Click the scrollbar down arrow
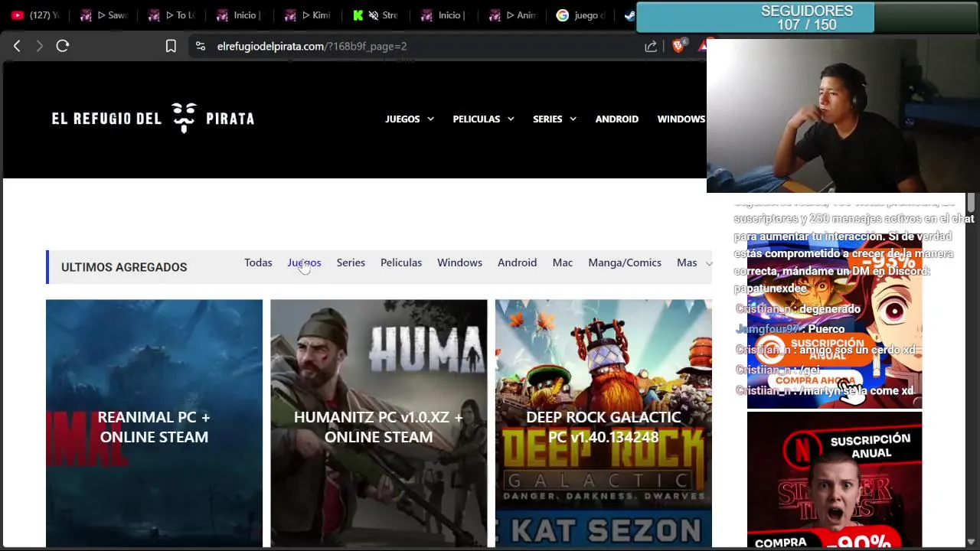The width and height of the screenshot is (980, 551). (x=971, y=542)
